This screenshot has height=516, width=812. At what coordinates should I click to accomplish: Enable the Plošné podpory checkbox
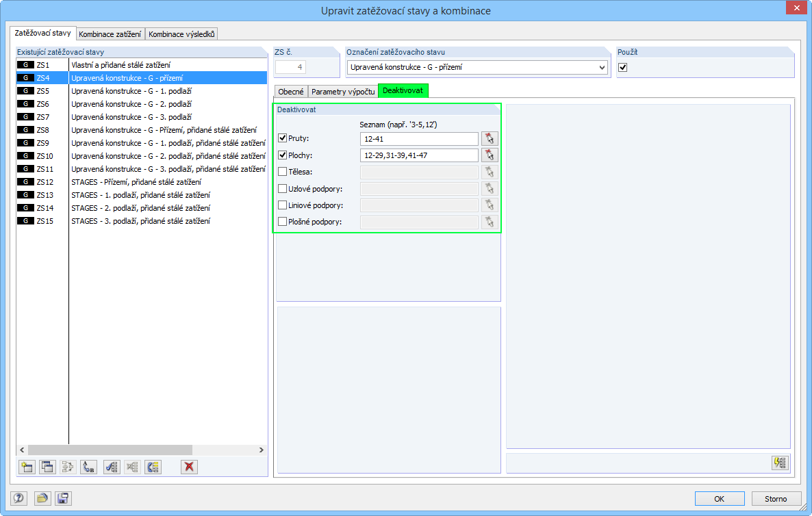tap(282, 222)
